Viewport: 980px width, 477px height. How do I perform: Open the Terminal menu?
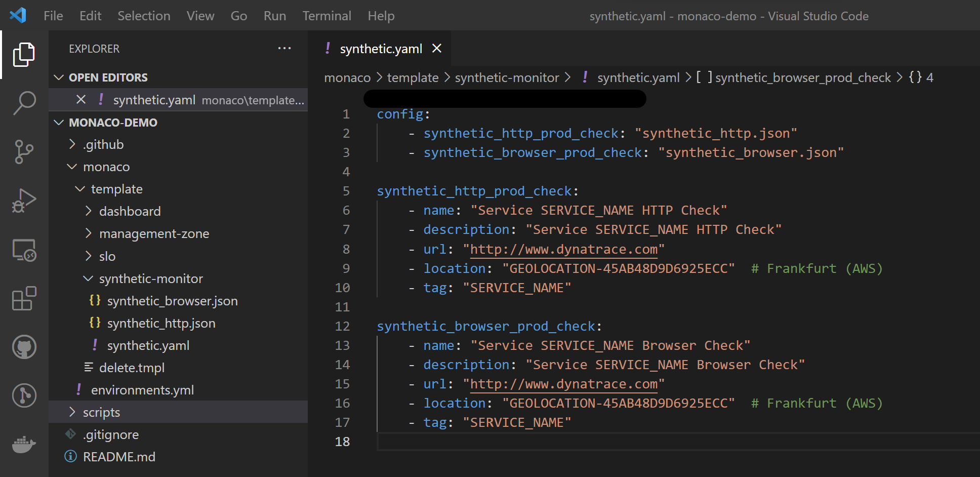point(326,16)
